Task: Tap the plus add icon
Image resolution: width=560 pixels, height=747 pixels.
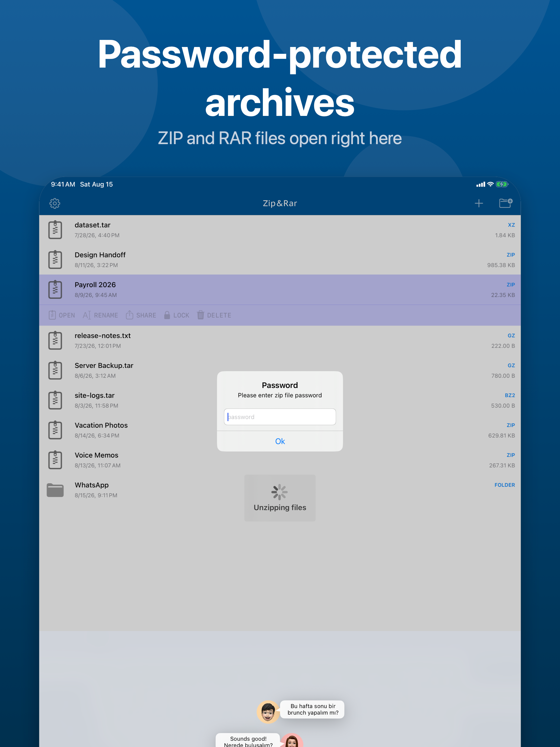Action: (479, 203)
